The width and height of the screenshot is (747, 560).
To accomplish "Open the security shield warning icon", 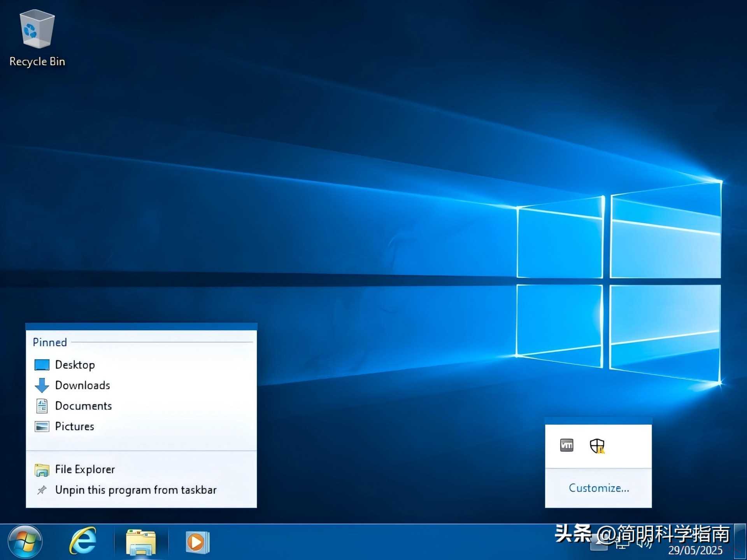I will click(x=597, y=446).
